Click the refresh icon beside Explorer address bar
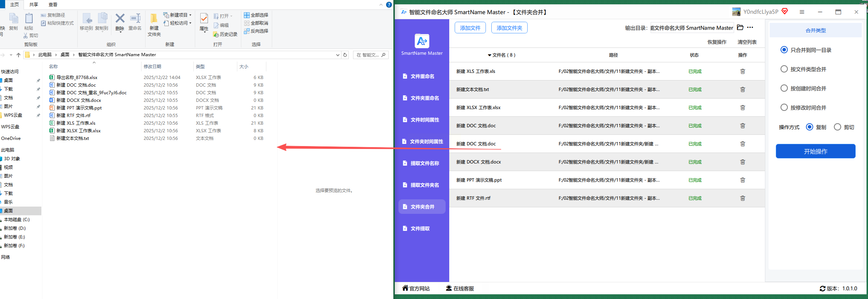868x299 pixels. point(345,55)
